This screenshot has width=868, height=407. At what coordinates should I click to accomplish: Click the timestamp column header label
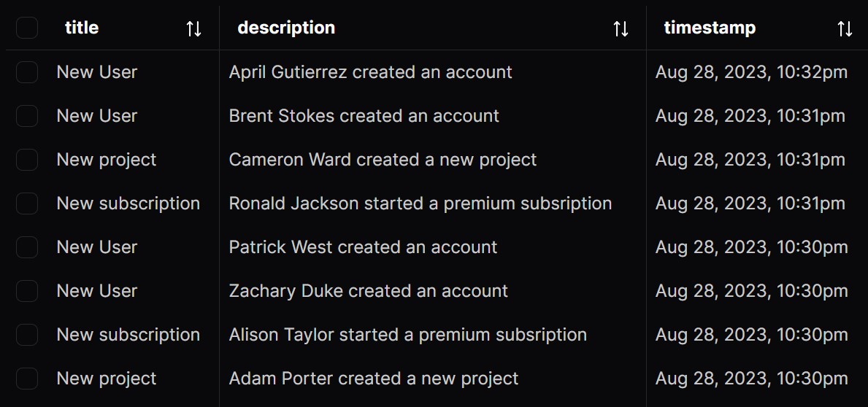coord(710,28)
